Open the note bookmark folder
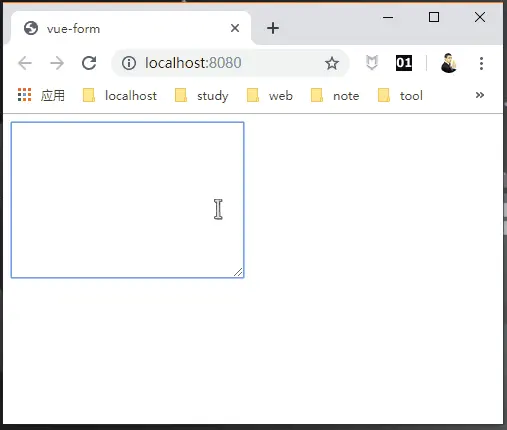Image resolution: width=507 pixels, height=430 pixels. point(335,96)
